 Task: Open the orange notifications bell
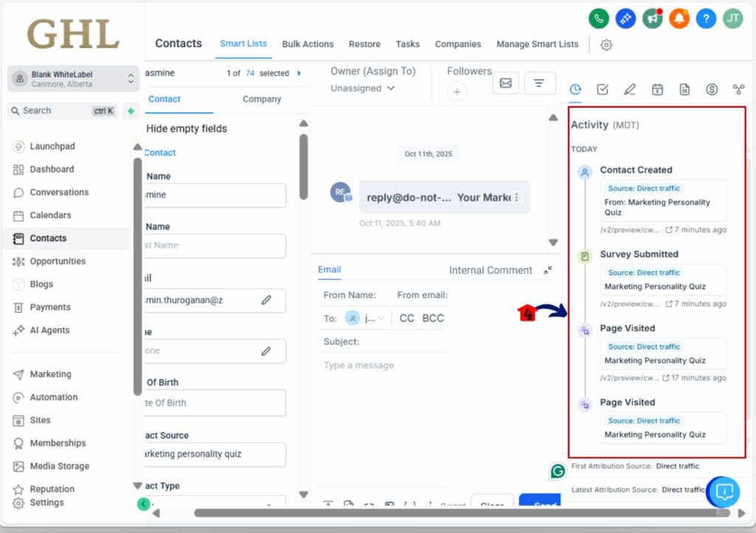point(678,18)
